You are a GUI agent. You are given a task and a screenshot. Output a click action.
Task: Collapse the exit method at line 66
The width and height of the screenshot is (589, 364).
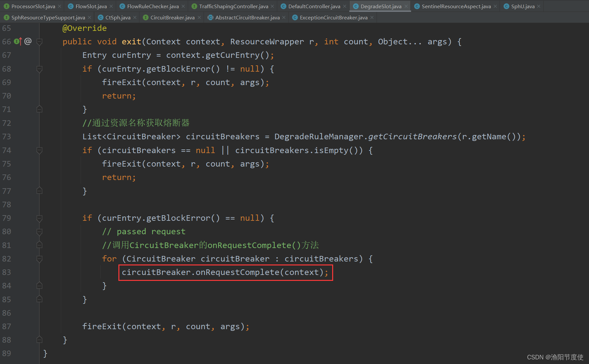(x=39, y=42)
